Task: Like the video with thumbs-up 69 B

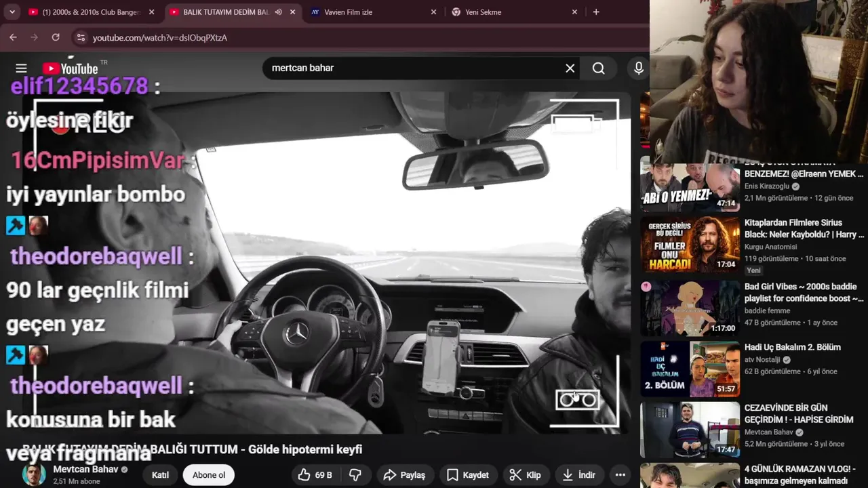Action: (314, 475)
